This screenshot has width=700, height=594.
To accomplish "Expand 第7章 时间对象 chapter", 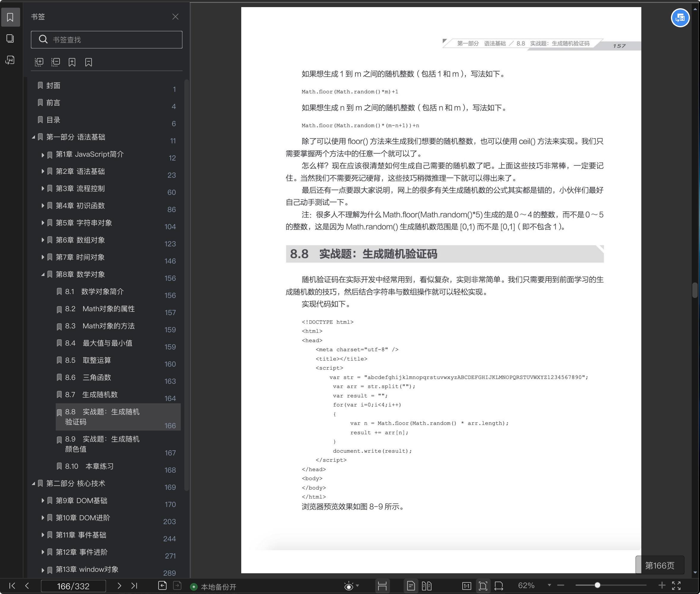I will pos(43,257).
